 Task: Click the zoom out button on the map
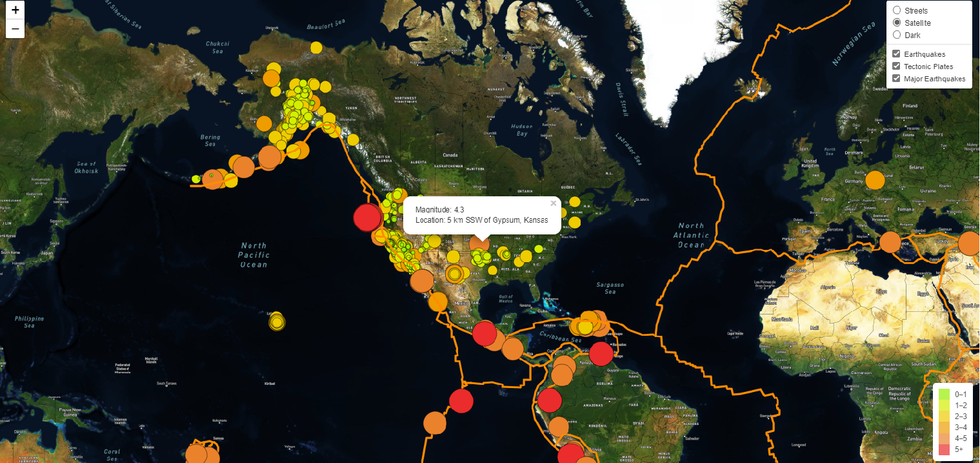[x=15, y=29]
